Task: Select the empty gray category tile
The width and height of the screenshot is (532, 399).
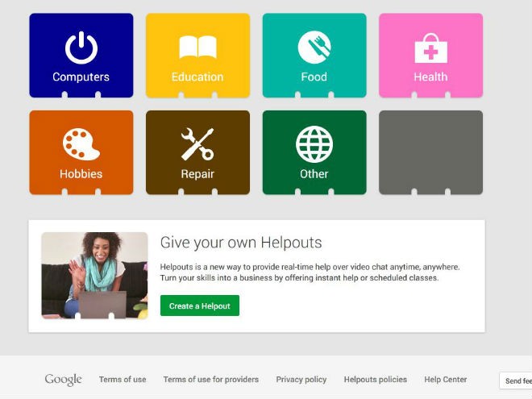Action: coord(431,152)
